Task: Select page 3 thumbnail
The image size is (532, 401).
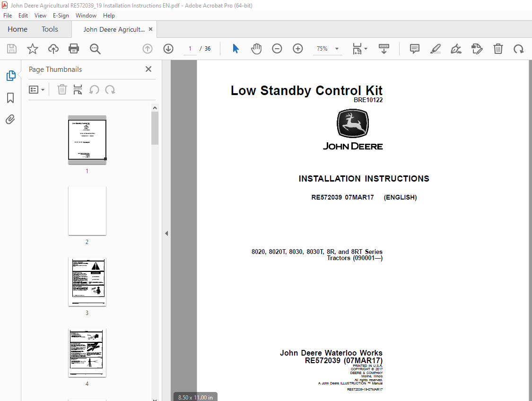Action: [87, 281]
